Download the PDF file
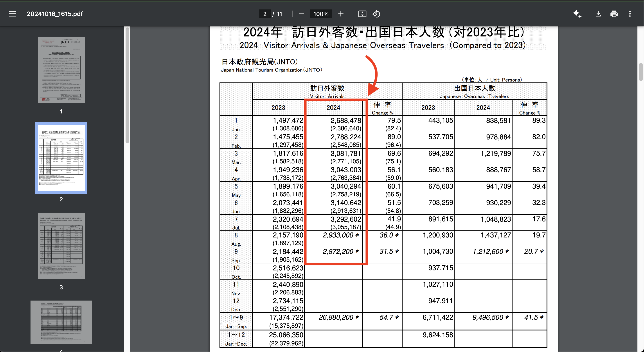Viewport: 644px width, 352px height. click(598, 14)
